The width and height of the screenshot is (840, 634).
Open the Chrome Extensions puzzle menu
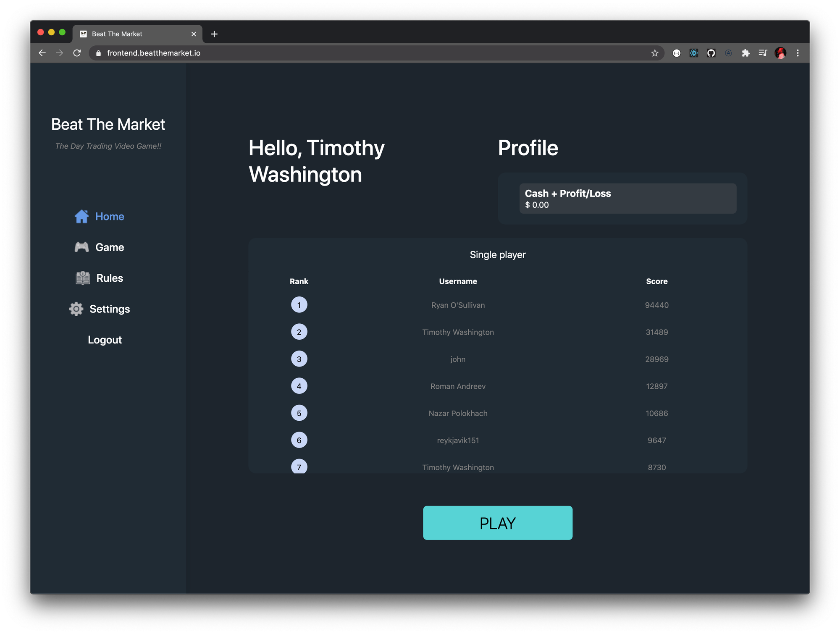pyautogui.click(x=745, y=53)
